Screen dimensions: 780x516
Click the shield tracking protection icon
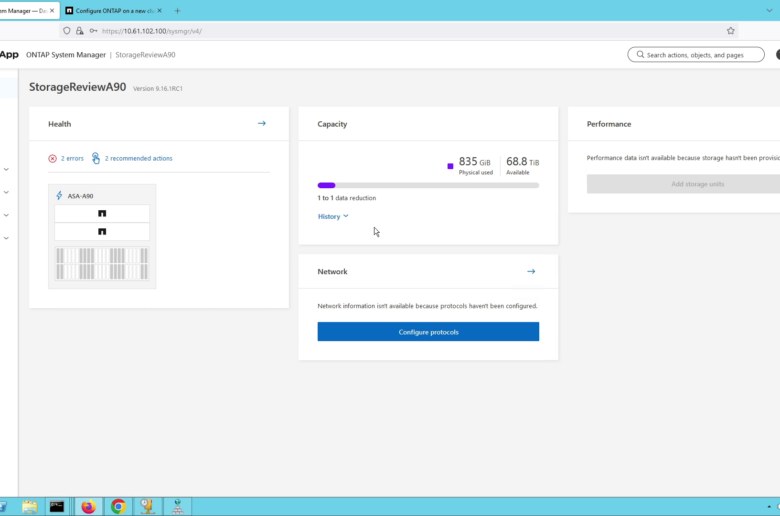click(x=67, y=31)
